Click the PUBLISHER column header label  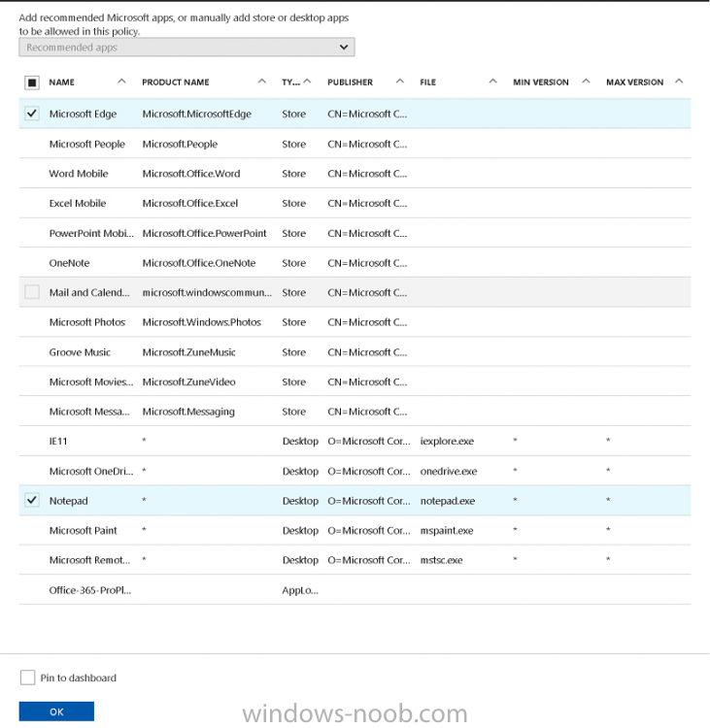[350, 83]
